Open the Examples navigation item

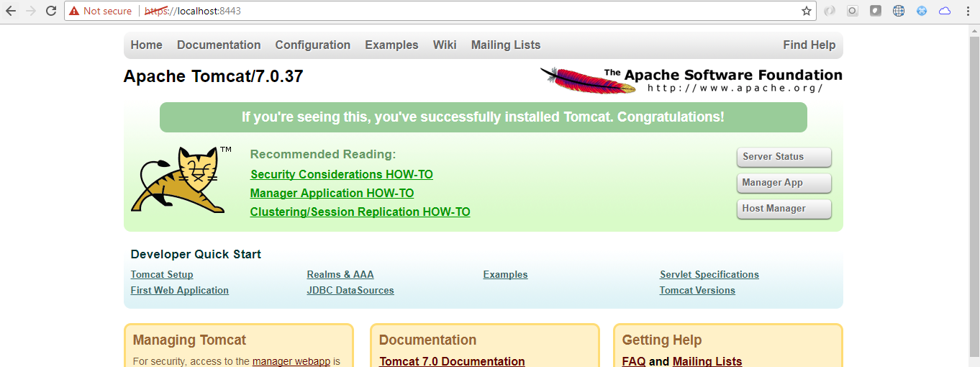point(391,45)
